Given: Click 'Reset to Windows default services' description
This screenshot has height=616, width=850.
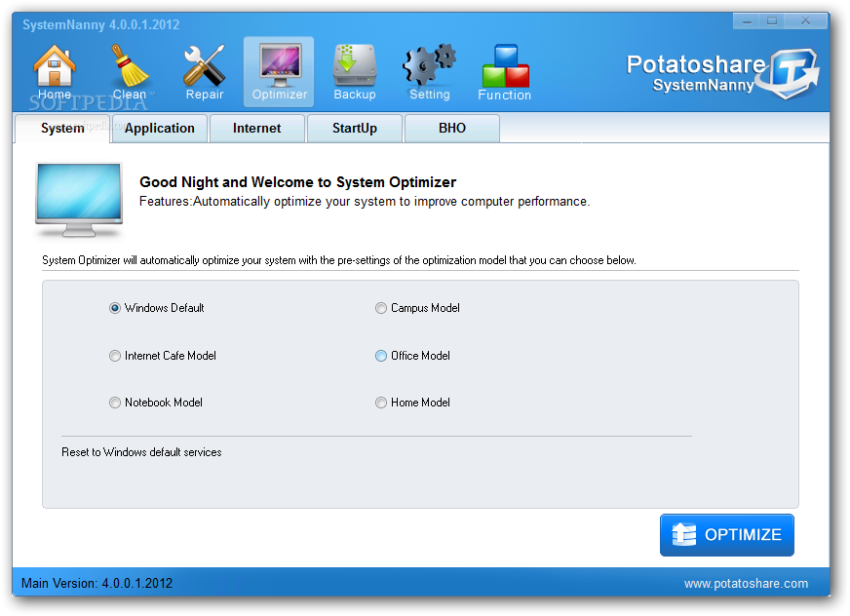Looking at the screenshot, I should (141, 452).
